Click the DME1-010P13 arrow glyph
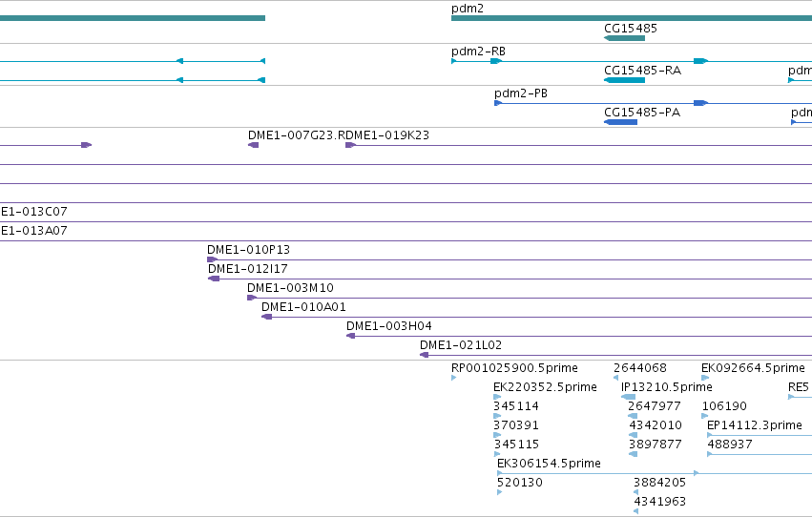The image size is (812, 517). click(x=213, y=259)
